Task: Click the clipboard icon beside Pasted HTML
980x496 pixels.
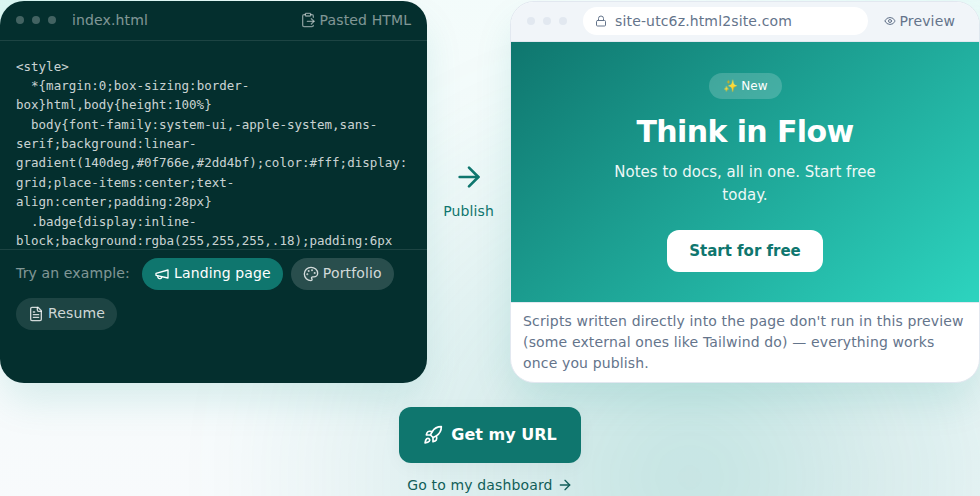Action: 308,20
